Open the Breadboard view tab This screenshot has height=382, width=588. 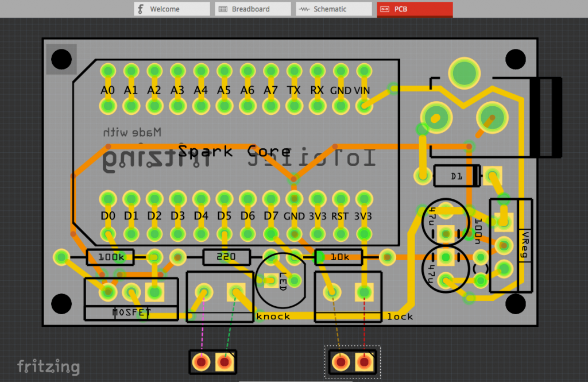(253, 9)
